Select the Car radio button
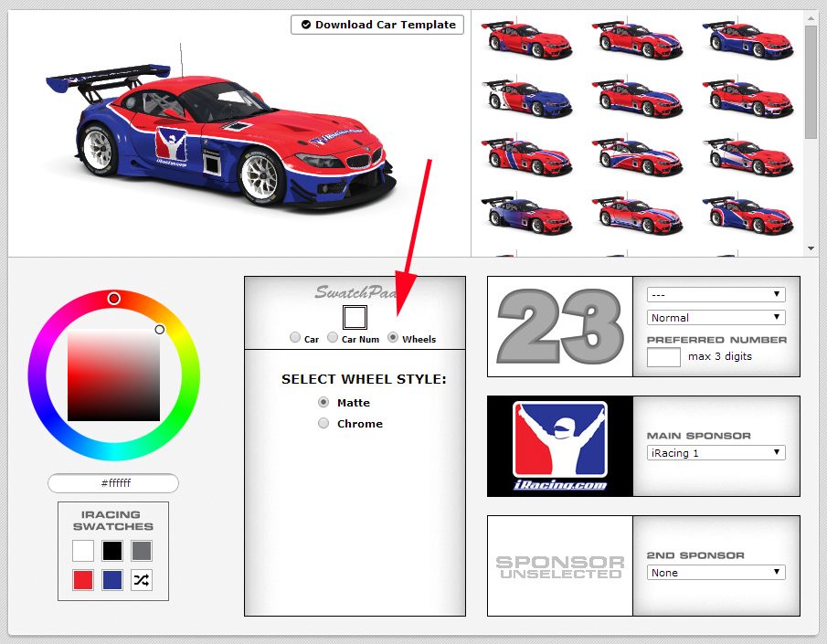 point(295,338)
